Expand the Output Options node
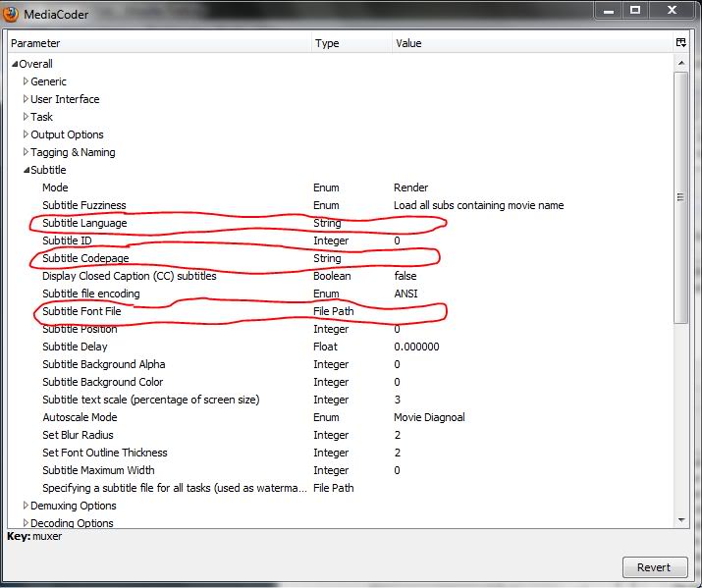Viewport: 702px width, 588px height. click(26, 134)
